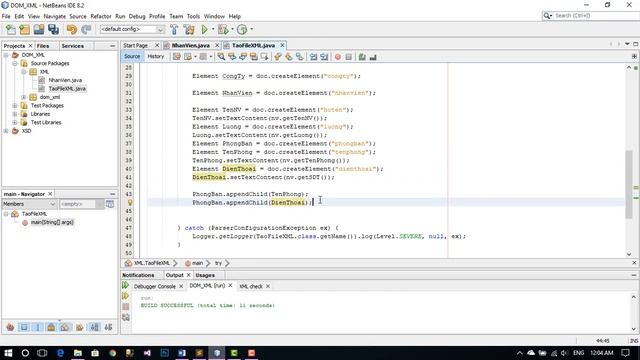The width and height of the screenshot is (640, 360).
Task: Click the Last Edit icon in editor toolbar
Action: 177,57
